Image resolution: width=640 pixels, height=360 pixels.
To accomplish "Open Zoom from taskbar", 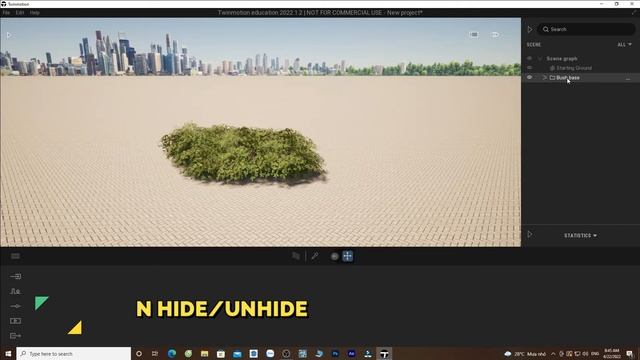I will click(x=270, y=353).
